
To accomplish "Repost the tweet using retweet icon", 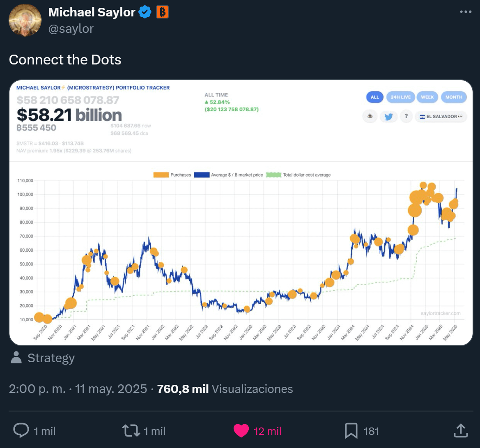I will click(x=131, y=430).
